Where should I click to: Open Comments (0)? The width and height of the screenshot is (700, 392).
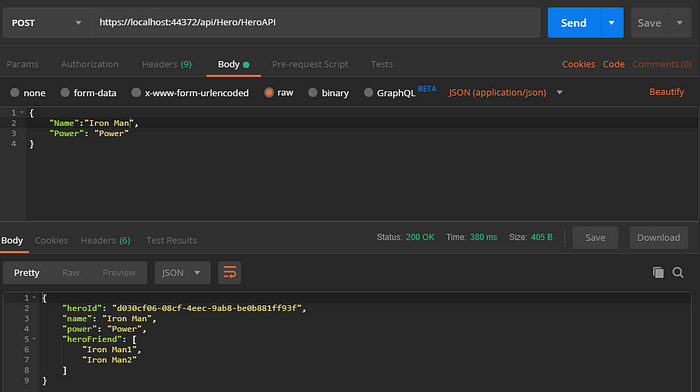(x=662, y=64)
